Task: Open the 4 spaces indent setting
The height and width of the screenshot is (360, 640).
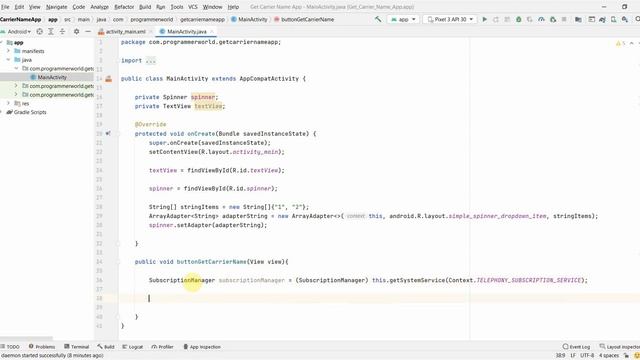Action: click(609, 356)
